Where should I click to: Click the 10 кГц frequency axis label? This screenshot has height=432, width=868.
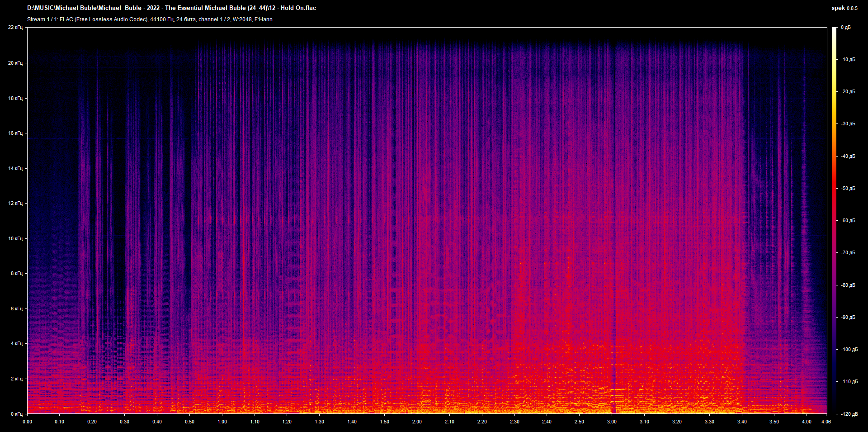click(15, 238)
